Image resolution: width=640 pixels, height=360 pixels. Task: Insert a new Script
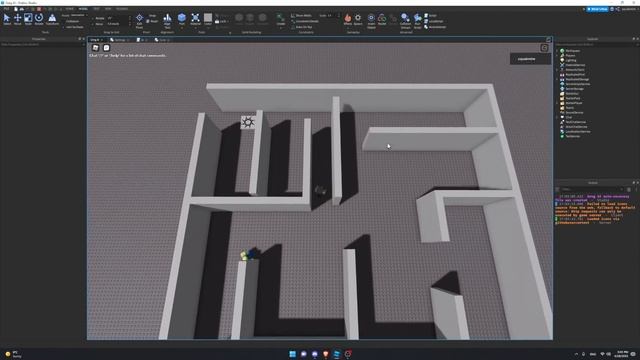430,16
